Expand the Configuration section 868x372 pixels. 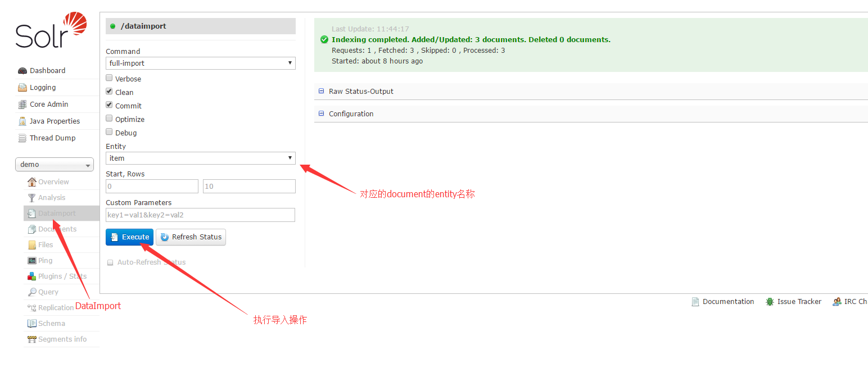[x=351, y=114]
